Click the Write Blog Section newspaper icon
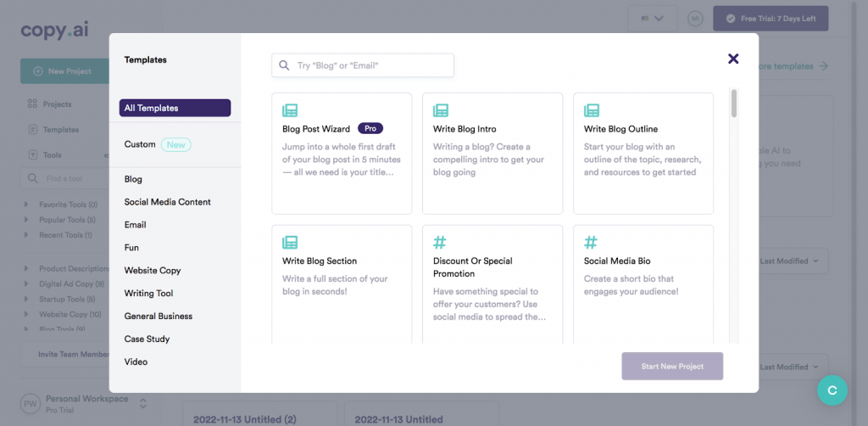This screenshot has width=868, height=426. pos(290,242)
